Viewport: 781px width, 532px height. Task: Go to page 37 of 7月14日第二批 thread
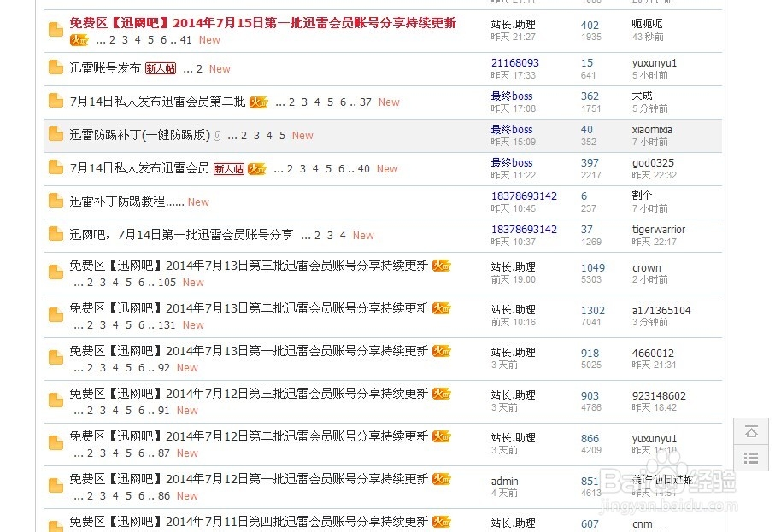click(366, 102)
